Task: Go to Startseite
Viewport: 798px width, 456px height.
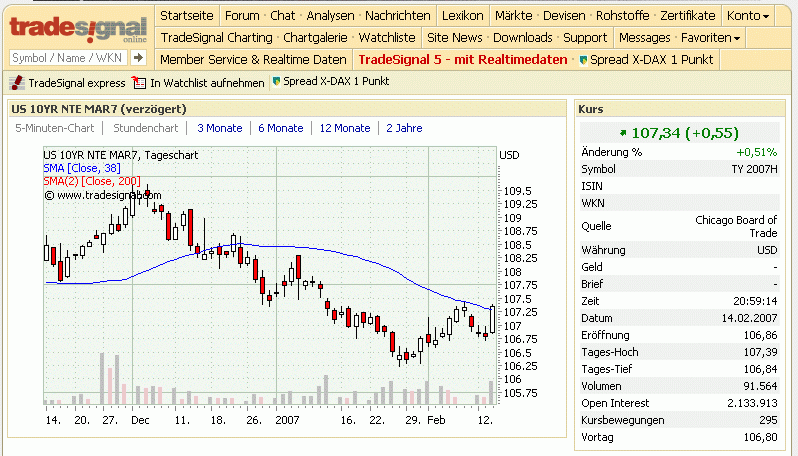Action: 187,16
